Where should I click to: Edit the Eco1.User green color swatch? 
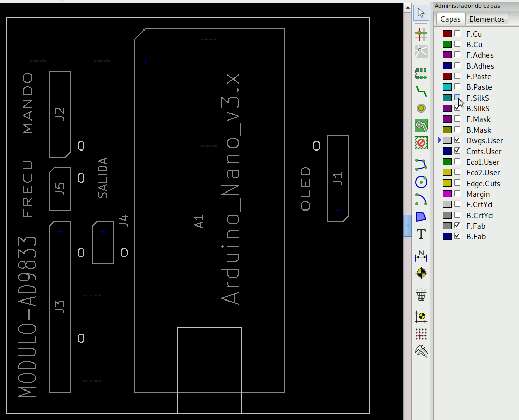pyautogui.click(x=447, y=162)
